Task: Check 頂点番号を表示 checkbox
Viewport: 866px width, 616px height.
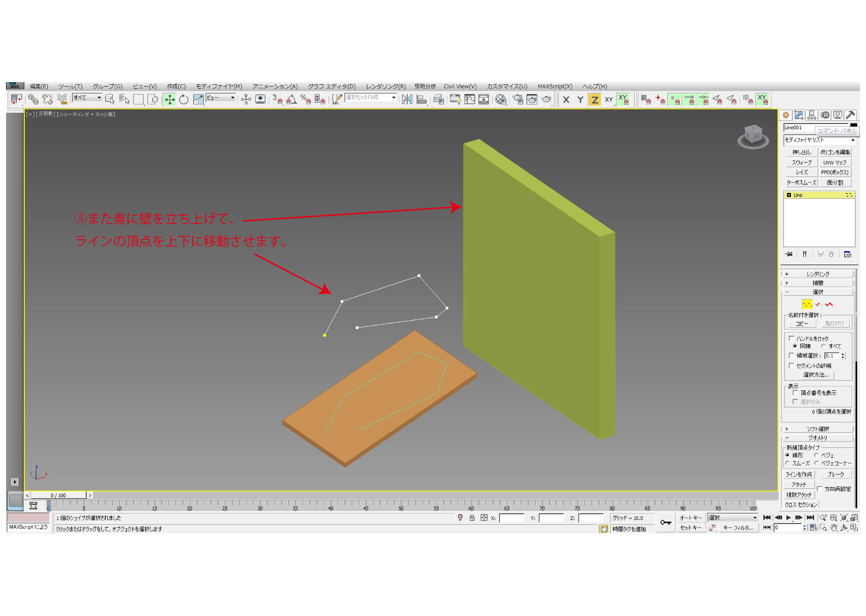Action: 795,393
